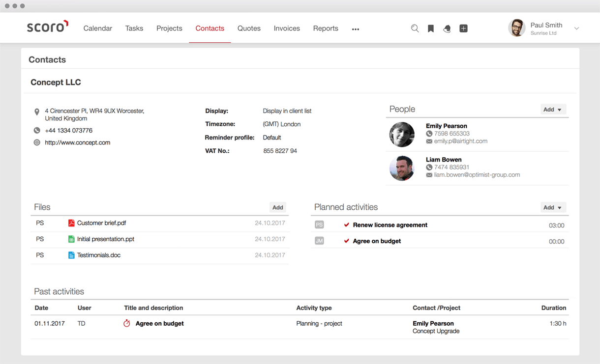This screenshot has width=600, height=364.
Task: Open the http://www.concept.com link
Action: tap(78, 142)
